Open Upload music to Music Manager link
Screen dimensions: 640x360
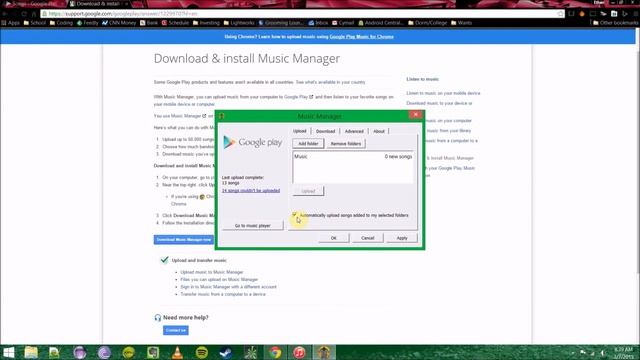click(x=212, y=272)
